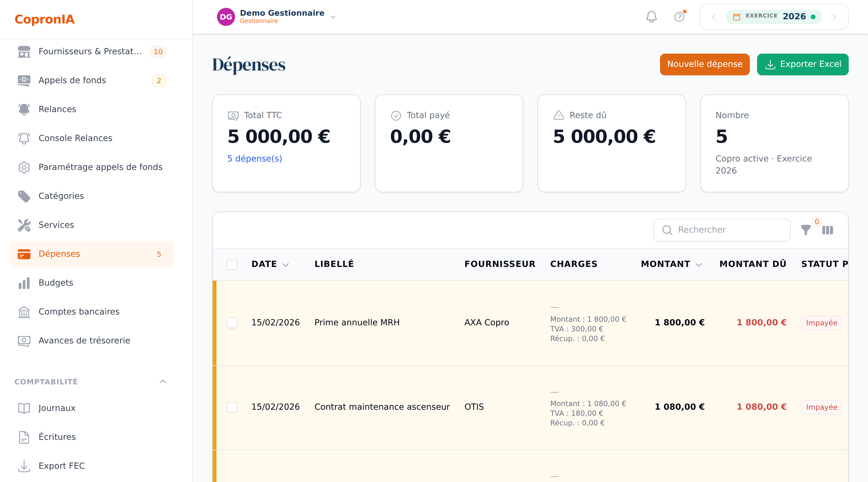Click the Fournisseur column header
This screenshot has height=482, width=868.
tap(500, 264)
